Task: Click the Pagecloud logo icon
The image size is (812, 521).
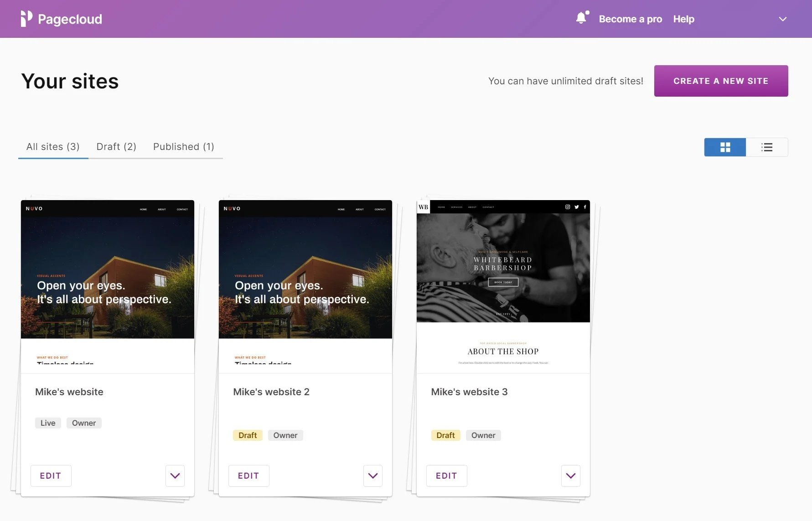Action: (26, 19)
